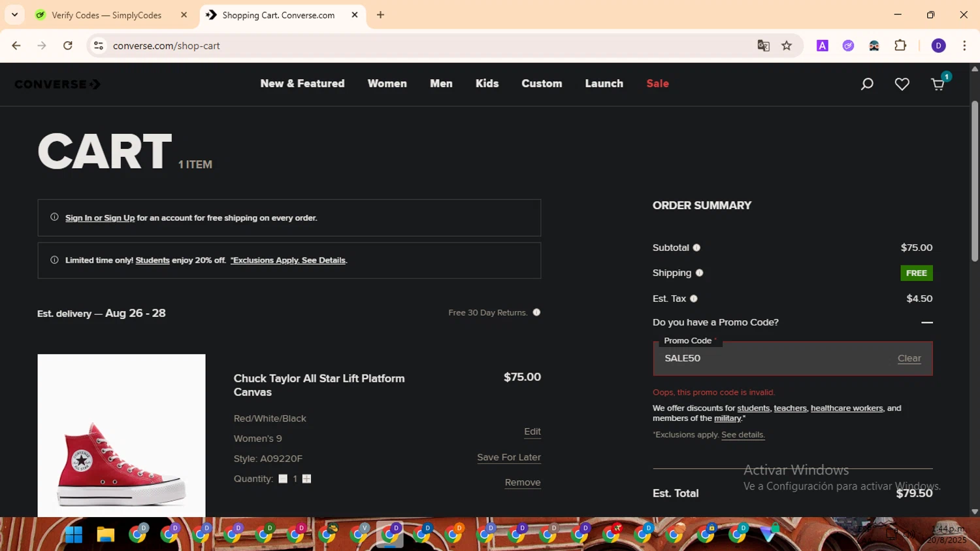Open the Converse search icon
This screenshot has height=551, width=980.
(x=867, y=84)
